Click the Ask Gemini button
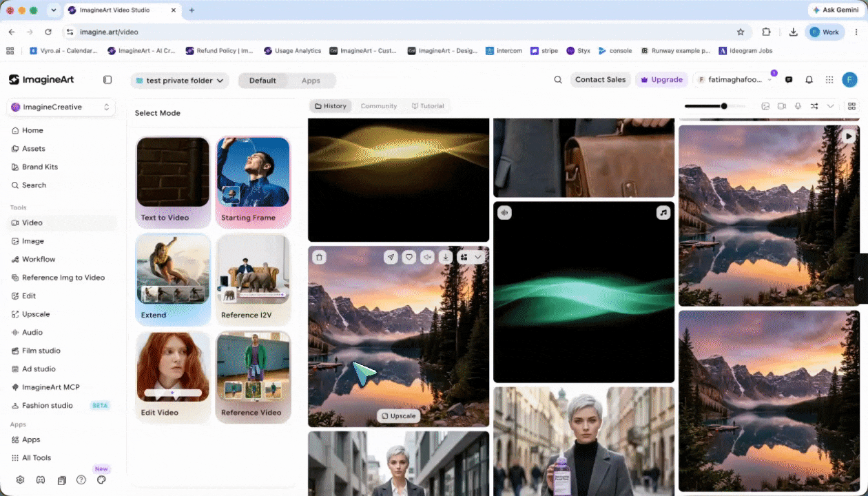The width and height of the screenshot is (868, 496). tap(836, 10)
